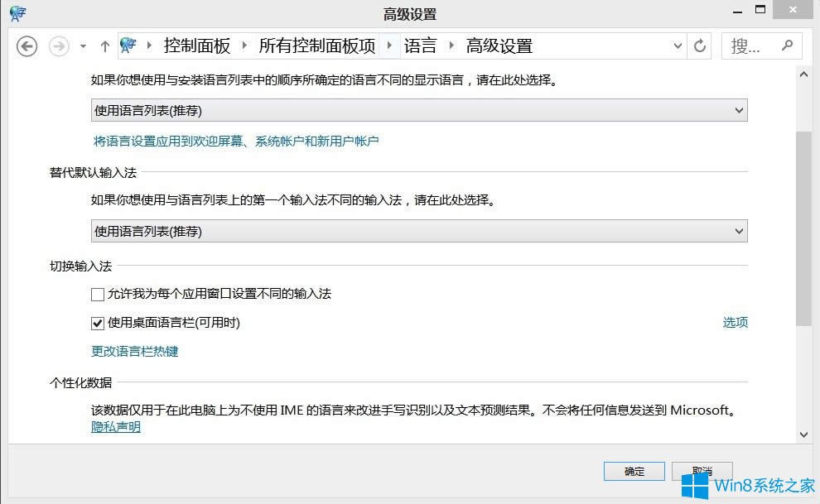The height and width of the screenshot is (504, 820).
Task: Enable 允许我为每个应用窗口设置不同的输入法 checkbox
Action: pos(98,295)
